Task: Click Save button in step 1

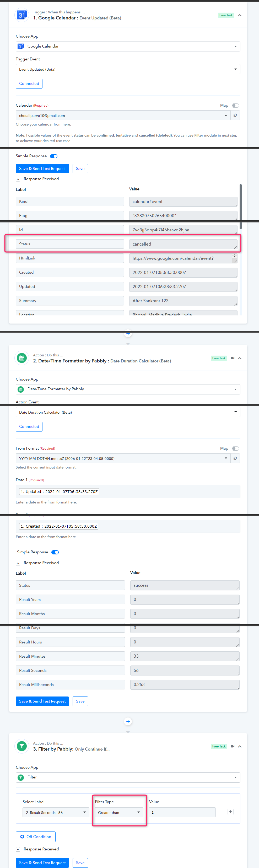Action: point(80,168)
